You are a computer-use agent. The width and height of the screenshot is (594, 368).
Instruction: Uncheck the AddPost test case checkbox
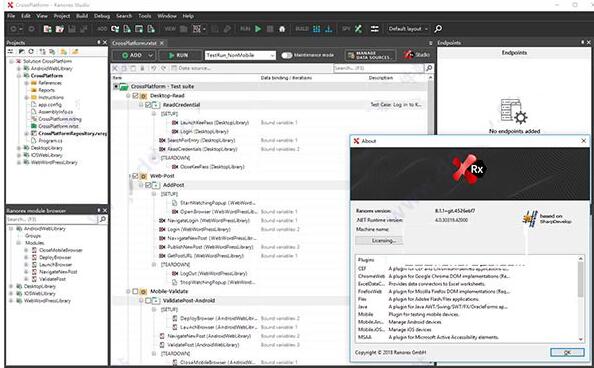(148, 185)
